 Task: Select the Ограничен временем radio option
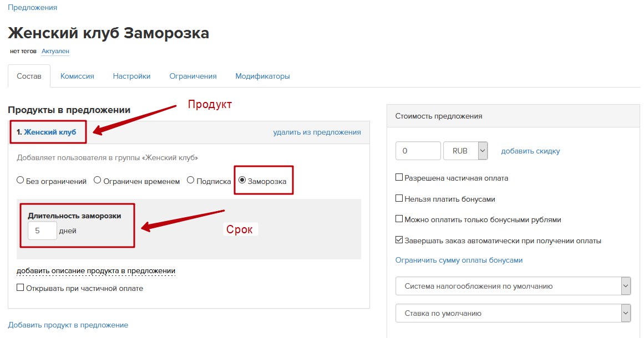[97, 180]
